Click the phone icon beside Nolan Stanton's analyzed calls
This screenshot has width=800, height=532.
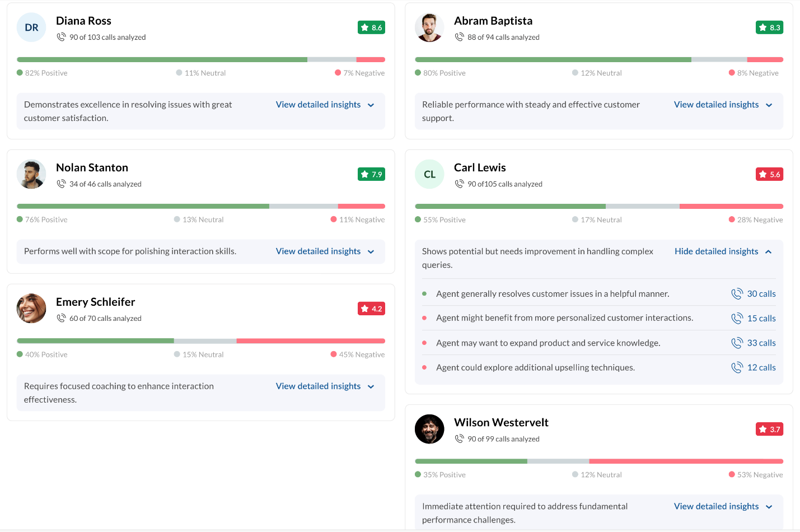click(x=61, y=184)
